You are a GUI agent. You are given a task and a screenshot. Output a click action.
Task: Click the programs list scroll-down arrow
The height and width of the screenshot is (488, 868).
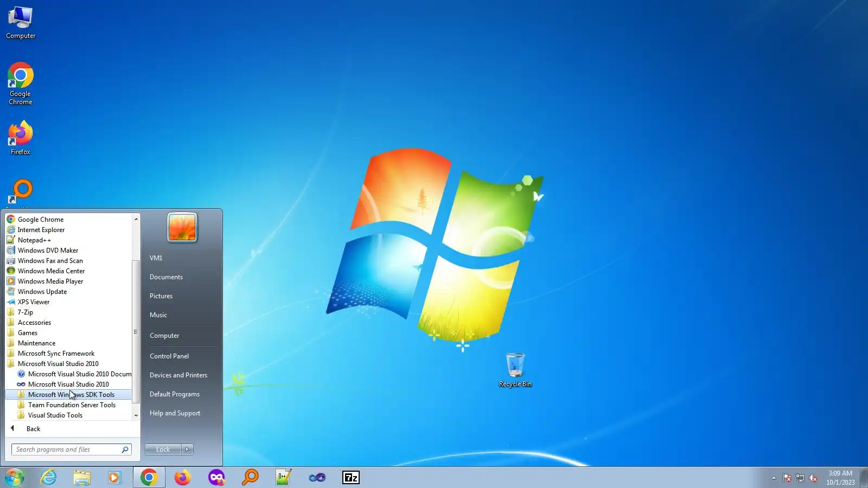tap(136, 415)
